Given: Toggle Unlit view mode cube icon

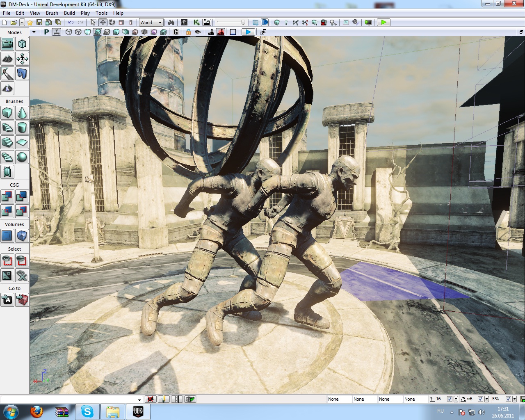Looking at the screenshot, I should point(88,32).
